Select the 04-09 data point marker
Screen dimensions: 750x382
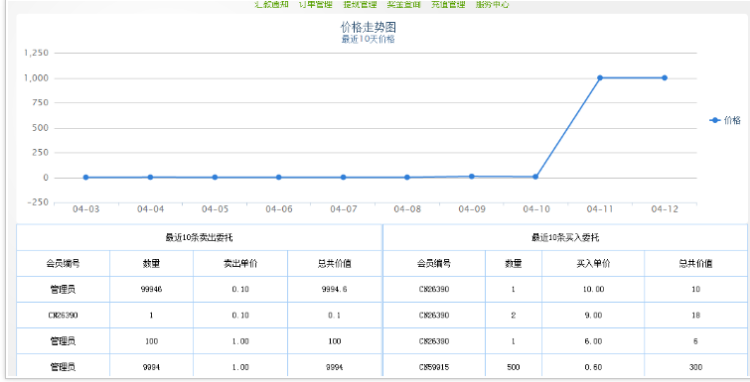pos(472,176)
